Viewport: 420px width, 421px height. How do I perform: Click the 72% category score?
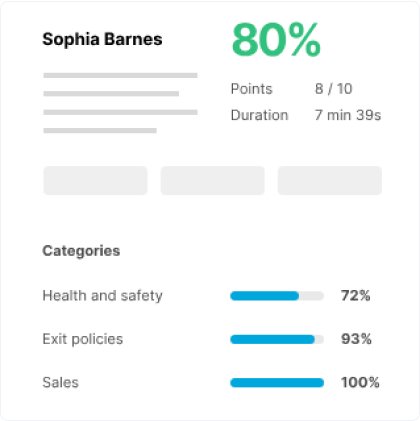click(355, 296)
